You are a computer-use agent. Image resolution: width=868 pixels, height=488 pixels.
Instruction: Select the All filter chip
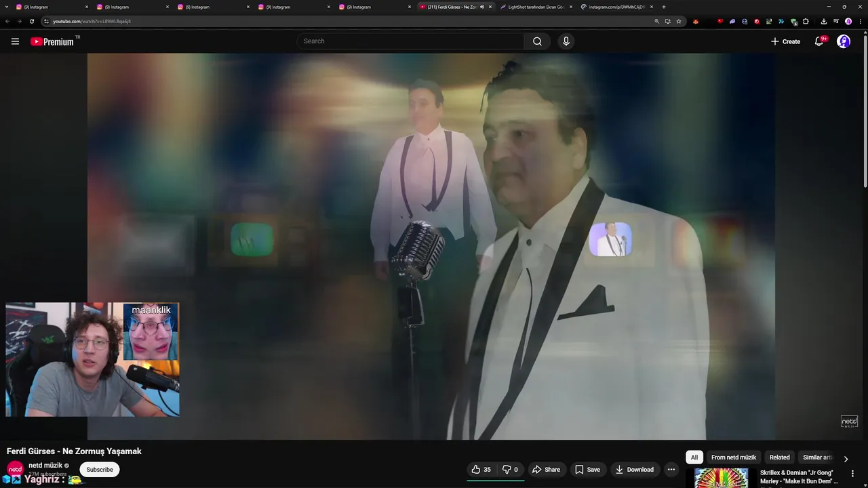(x=694, y=457)
